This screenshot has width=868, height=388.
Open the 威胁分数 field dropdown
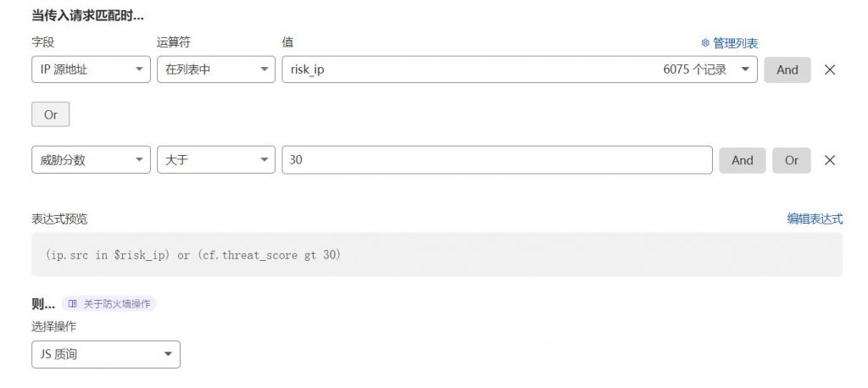point(91,160)
